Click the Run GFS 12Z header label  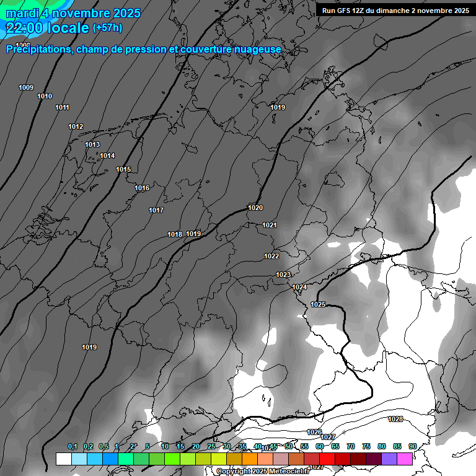(x=395, y=11)
